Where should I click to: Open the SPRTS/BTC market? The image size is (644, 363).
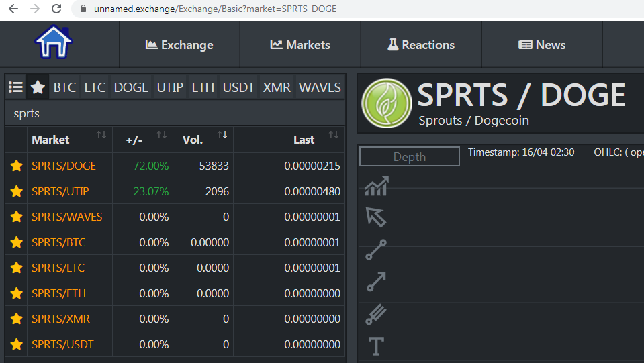click(58, 242)
